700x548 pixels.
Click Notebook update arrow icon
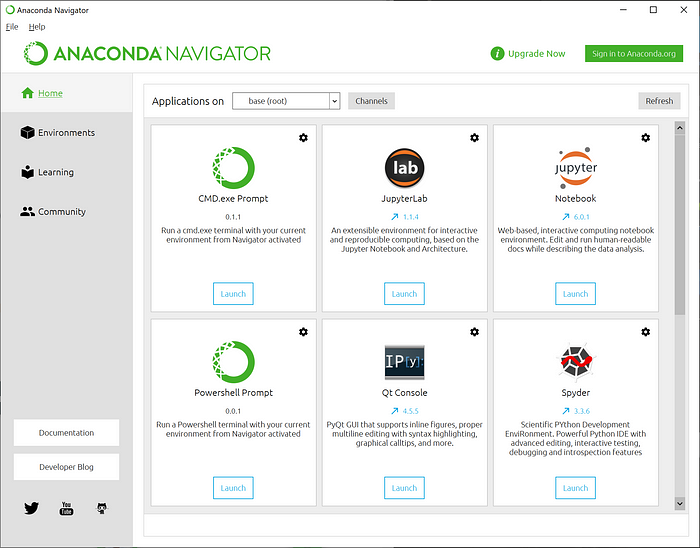click(566, 217)
